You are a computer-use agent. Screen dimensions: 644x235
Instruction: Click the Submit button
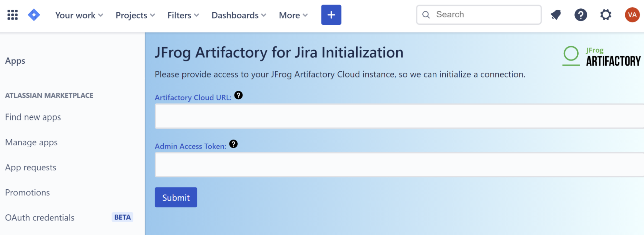pyautogui.click(x=176, y=197)
